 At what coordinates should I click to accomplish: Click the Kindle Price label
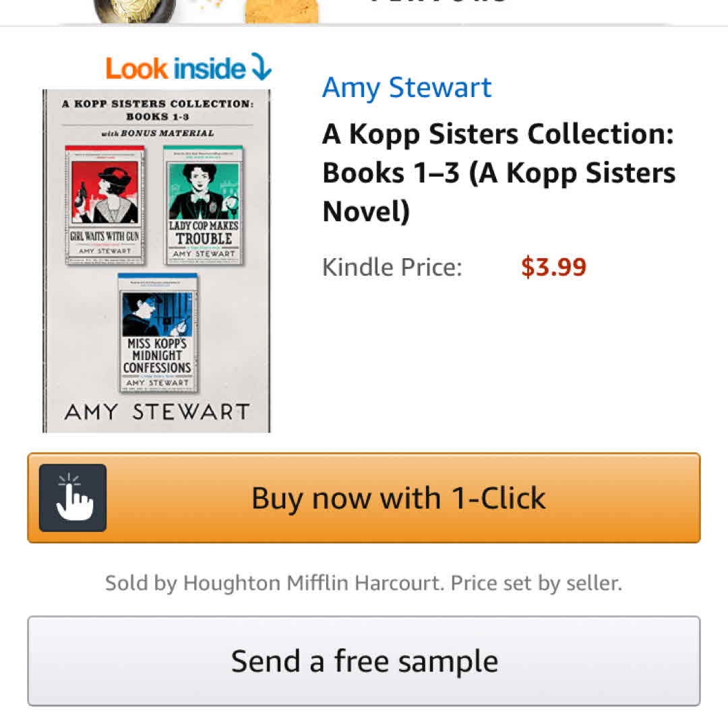coord(392,267)
